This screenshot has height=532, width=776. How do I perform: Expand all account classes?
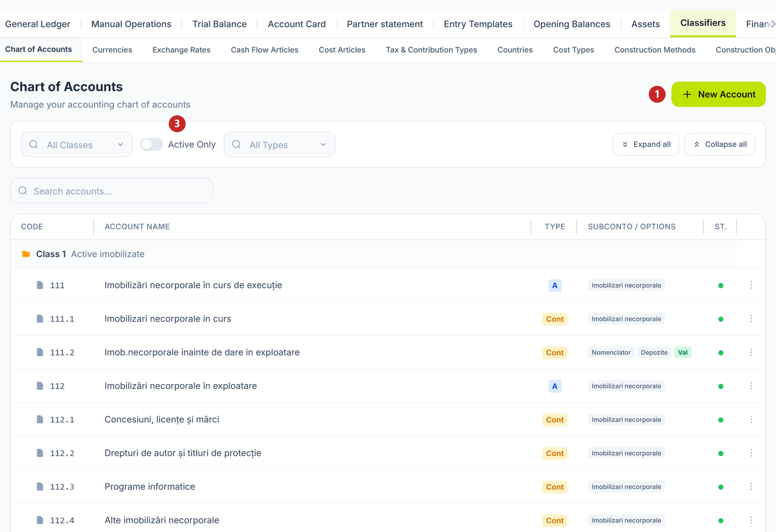[646, 144]
